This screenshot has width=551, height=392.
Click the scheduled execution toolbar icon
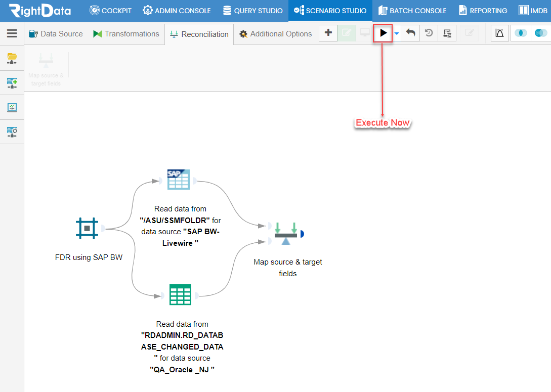click(x=447, y=33)
